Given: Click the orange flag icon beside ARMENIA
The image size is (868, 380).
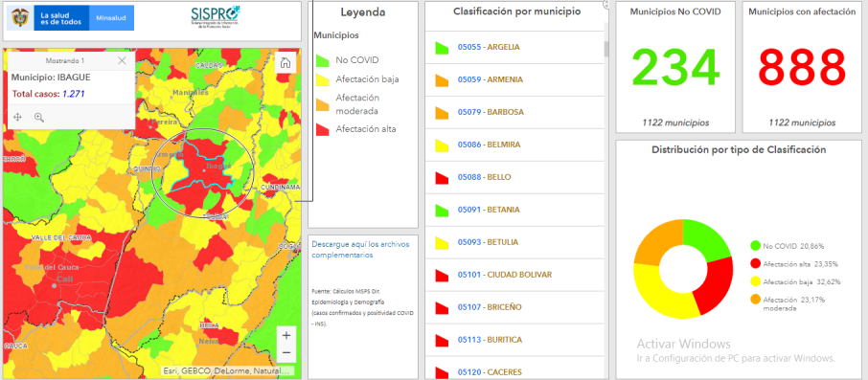Looking at the screenshot, I should tap(442, 80).
